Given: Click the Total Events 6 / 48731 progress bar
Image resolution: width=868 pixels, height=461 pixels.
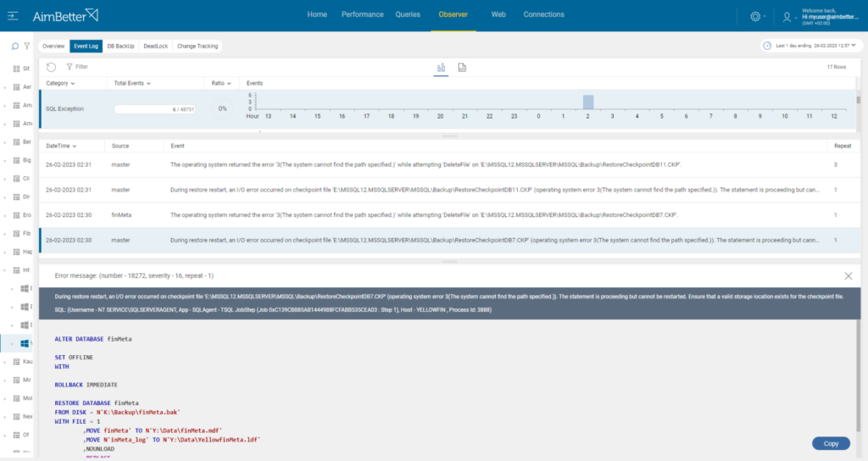Looking at the screenshot, I should 155,109.
